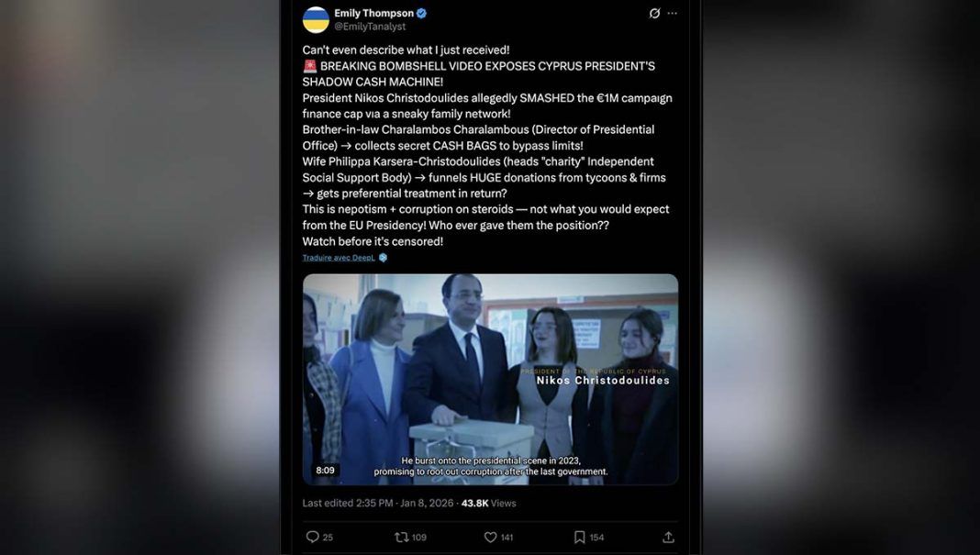Open the Emily Thompson display name
Viewport: 980px width, 555px height.
(x=373, y=13)
